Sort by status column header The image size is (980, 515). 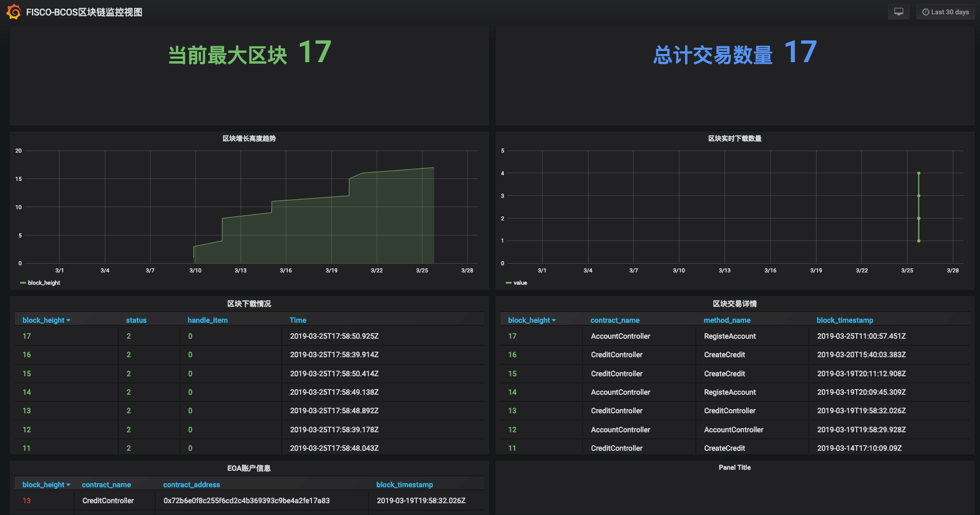point(136,320)
